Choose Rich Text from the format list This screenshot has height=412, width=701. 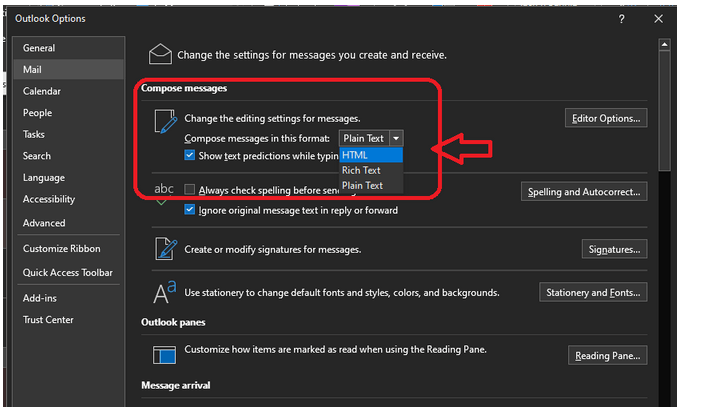pyautogui.click(x=371, y=170)
